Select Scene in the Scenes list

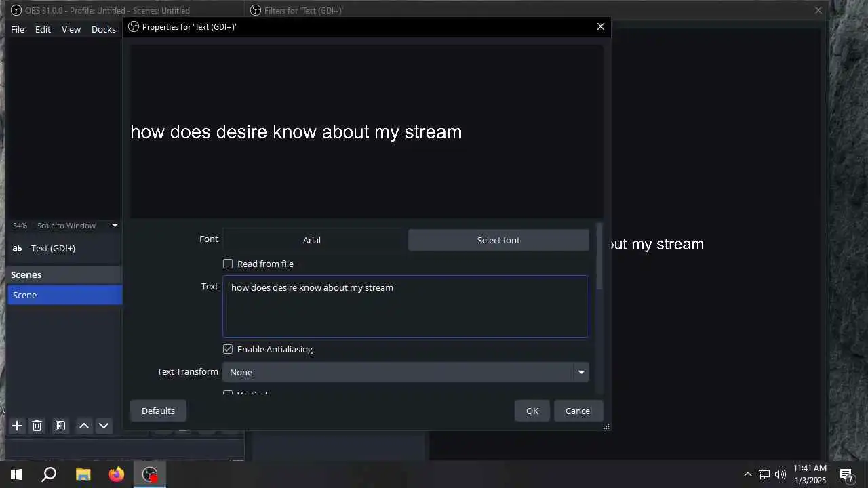coord(65,295)
